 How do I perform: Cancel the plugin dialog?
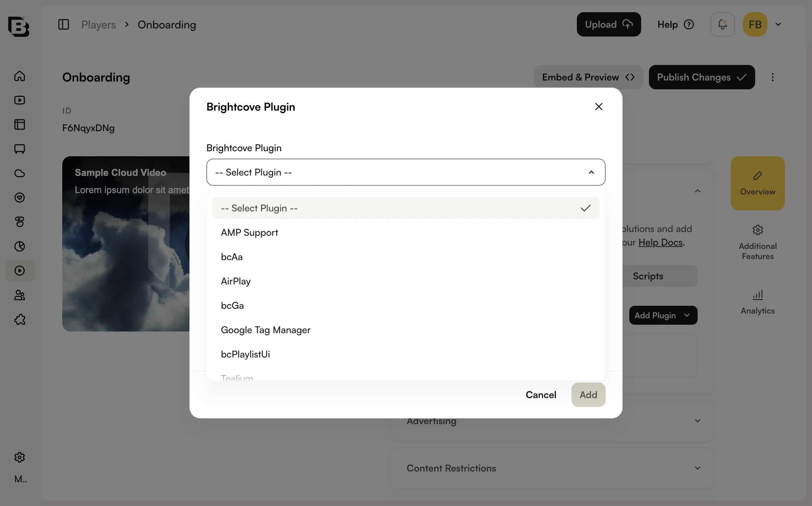coord(541,395)
